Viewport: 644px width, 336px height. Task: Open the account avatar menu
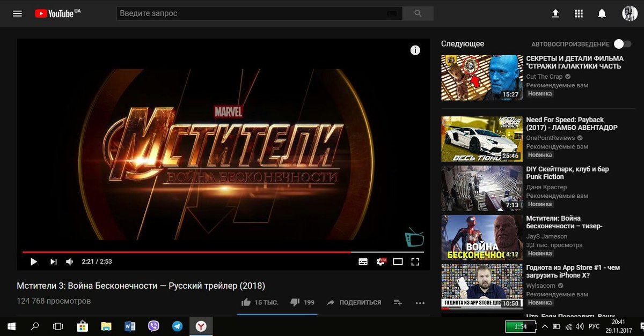(x=629, y=13)
